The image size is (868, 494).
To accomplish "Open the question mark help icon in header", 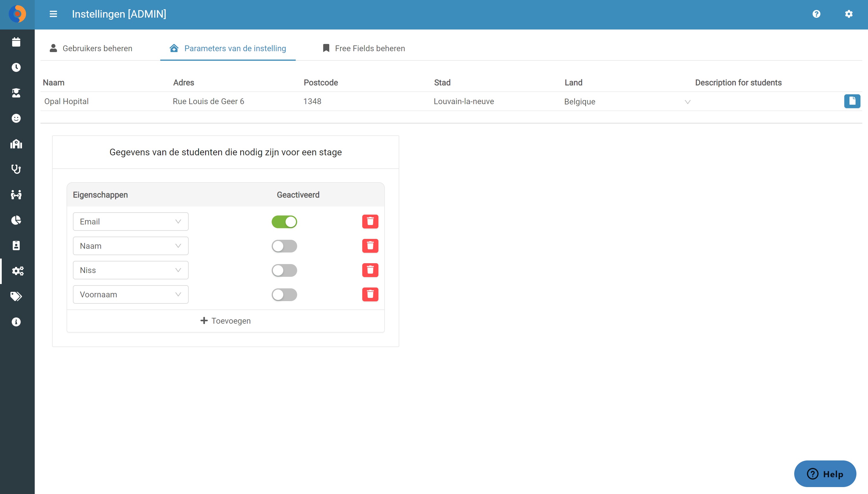I will pyautogui.click(x=816, y=14).
